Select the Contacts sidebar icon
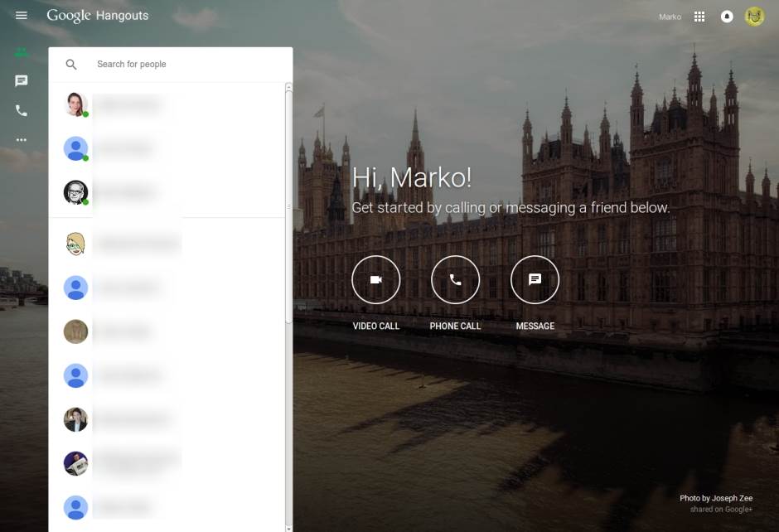Screen dimensions: 779x532 point(22,52)
